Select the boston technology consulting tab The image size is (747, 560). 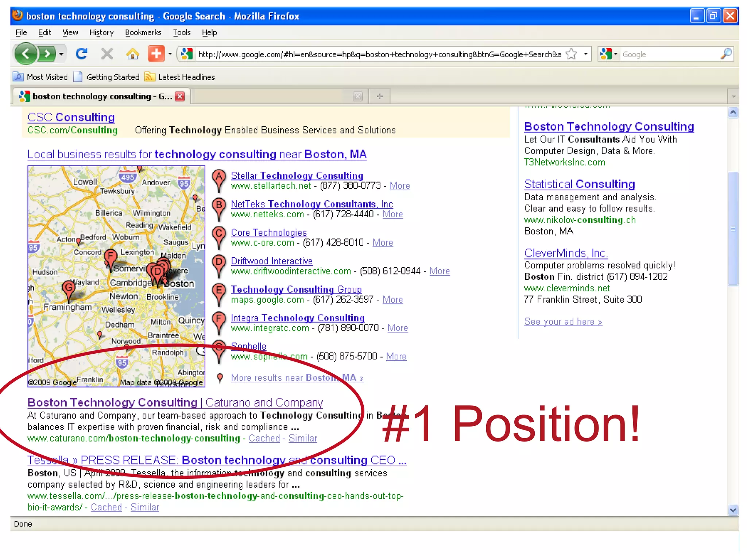tap(101, 96)
